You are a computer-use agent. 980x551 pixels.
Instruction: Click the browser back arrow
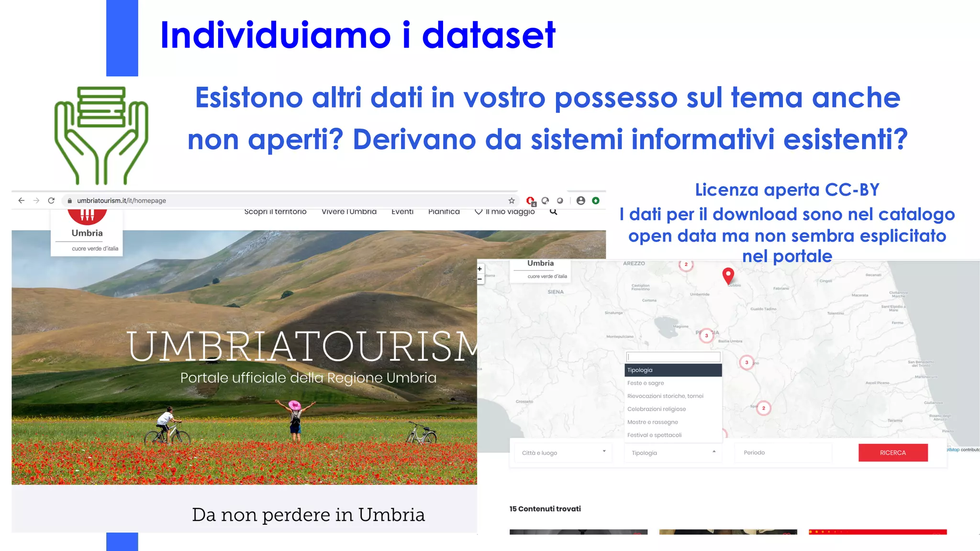click(21, 200)
